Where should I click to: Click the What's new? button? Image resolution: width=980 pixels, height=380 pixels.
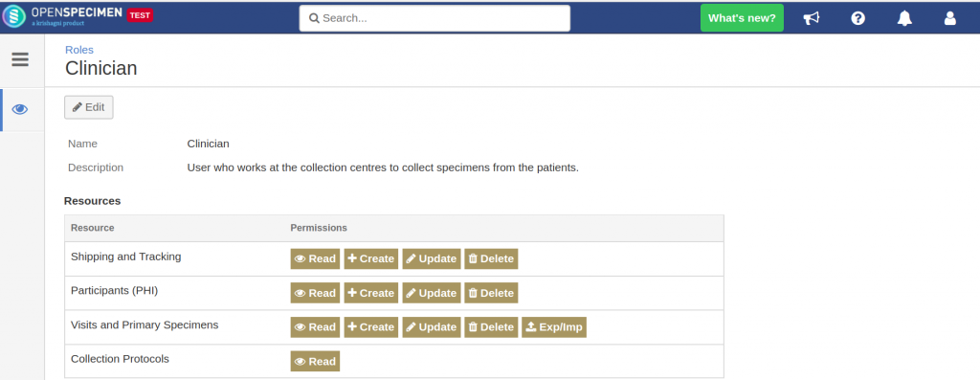coord(742,18)
